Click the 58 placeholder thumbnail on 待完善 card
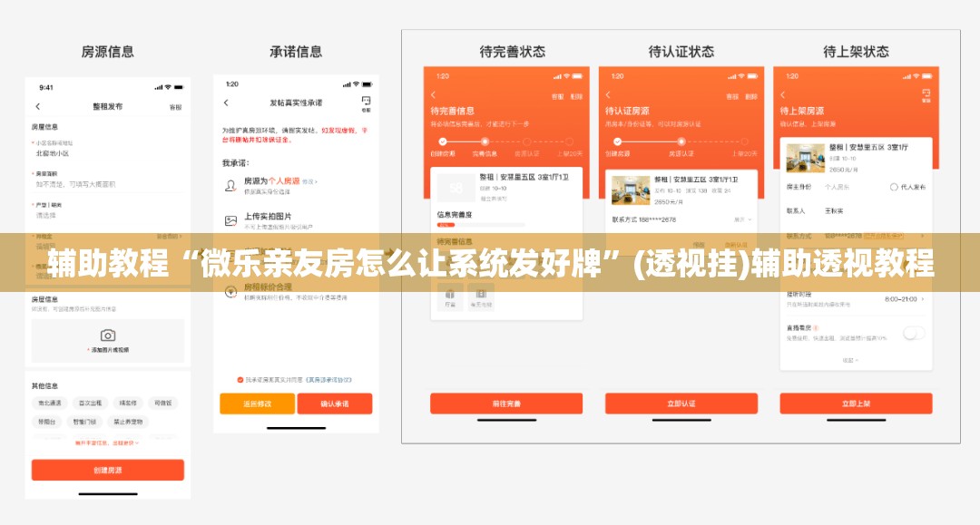Image resolution: width=980 pixels, height=525 pixels. (456, 188)
